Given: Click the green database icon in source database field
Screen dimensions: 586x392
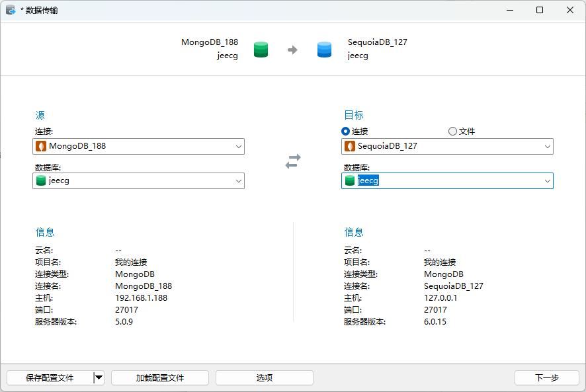Looking at the screenshot, I should tap(41, 180).
